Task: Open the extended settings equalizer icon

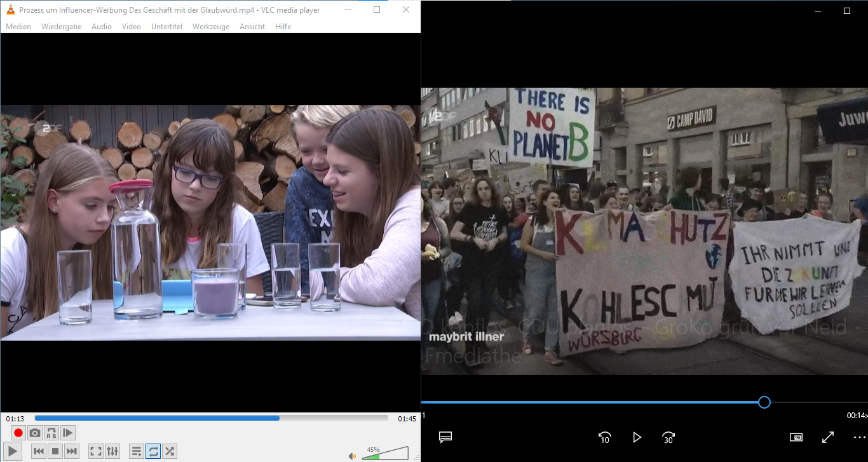Action: tap(112, 452)
